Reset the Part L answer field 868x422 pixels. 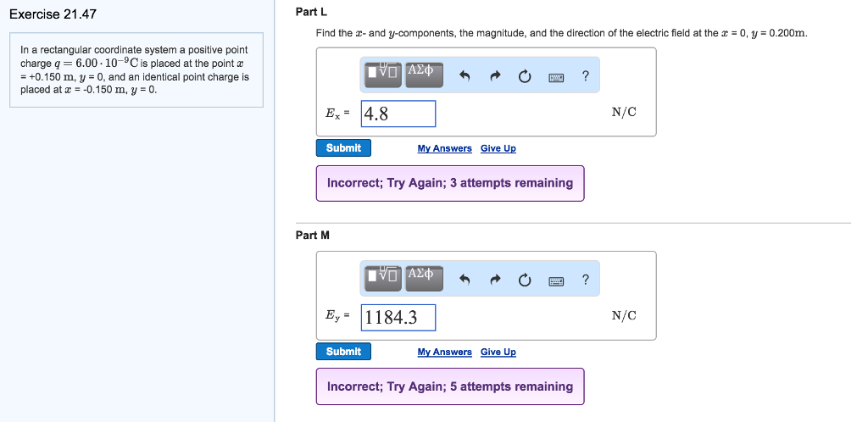525,76
